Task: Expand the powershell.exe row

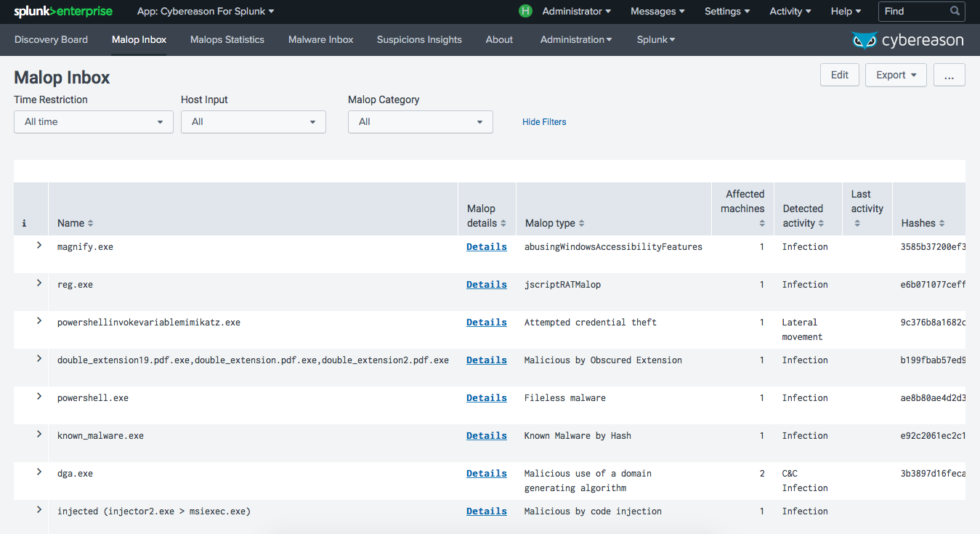Action: pyautogui.click(x=39, y=397)
